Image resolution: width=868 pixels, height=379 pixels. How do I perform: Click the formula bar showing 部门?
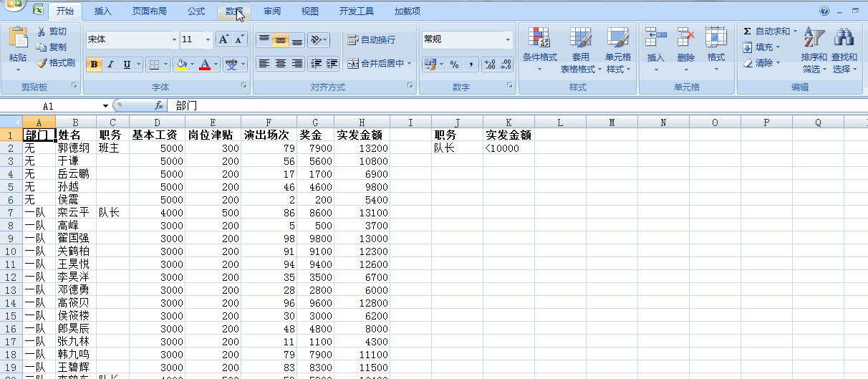518,105
